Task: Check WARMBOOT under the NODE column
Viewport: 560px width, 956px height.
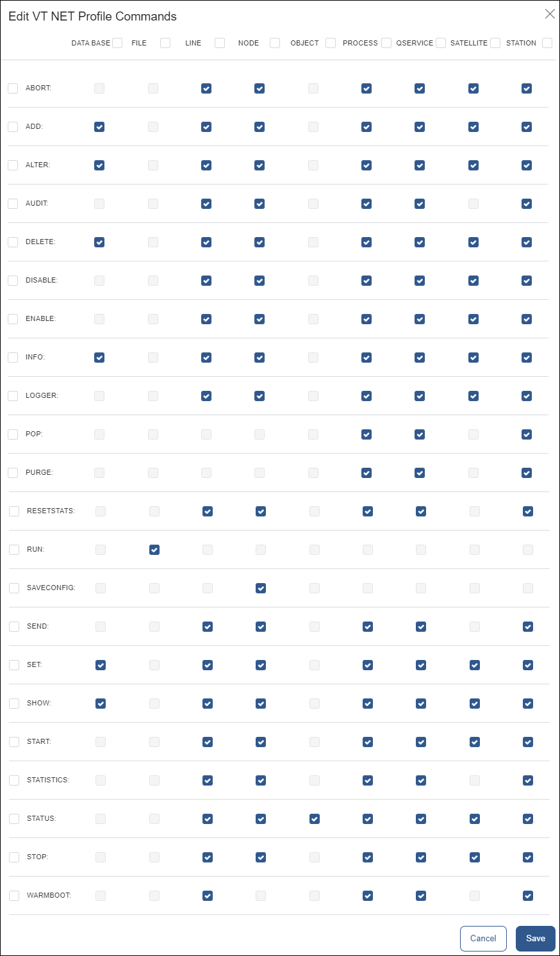Action: click(260, 895)
